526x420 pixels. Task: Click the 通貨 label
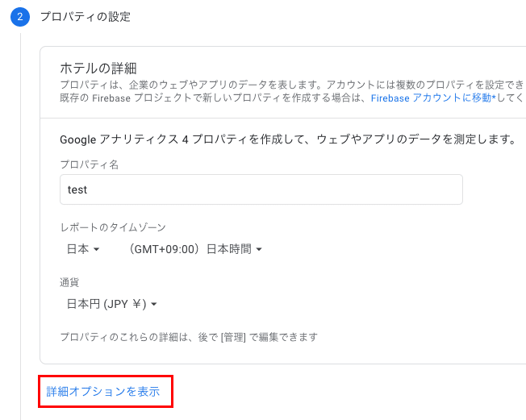tap(69, 283)
